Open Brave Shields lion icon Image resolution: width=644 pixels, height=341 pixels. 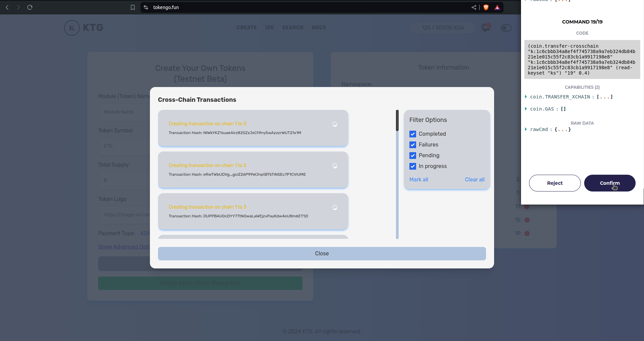click(486, 7)
